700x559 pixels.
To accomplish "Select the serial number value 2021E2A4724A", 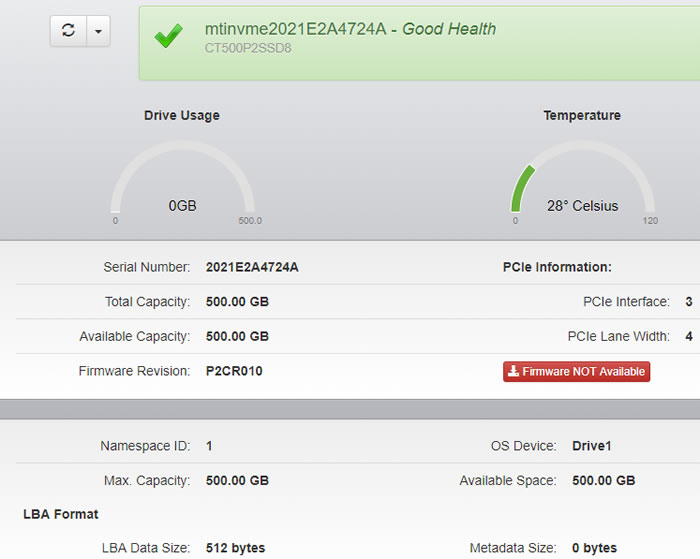I will pos(252,268).
